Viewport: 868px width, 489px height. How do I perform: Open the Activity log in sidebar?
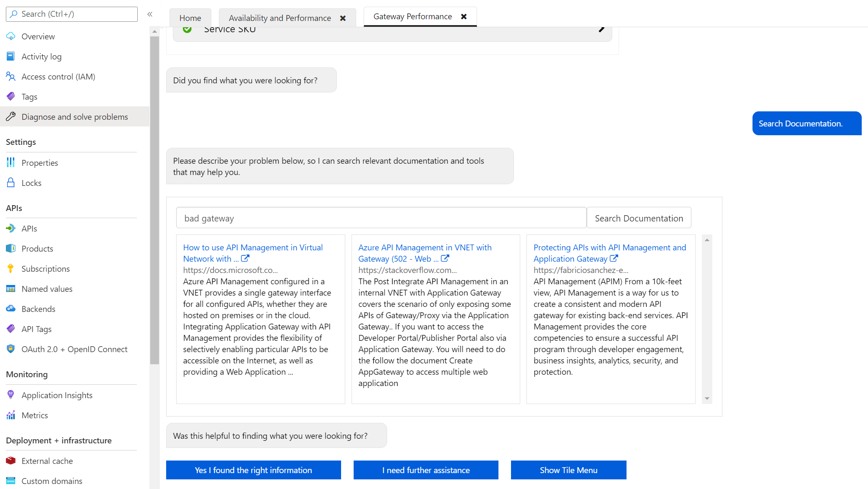click(42, 56)
